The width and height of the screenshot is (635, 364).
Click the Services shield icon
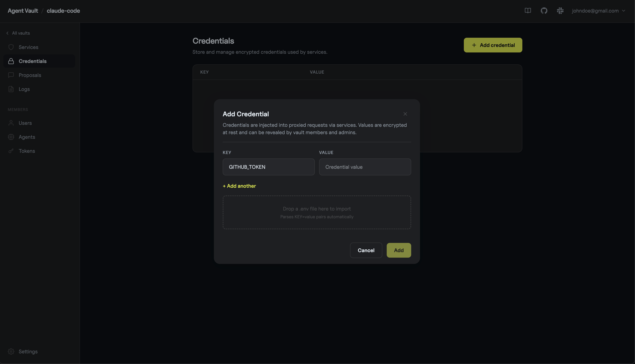(11, 47)
